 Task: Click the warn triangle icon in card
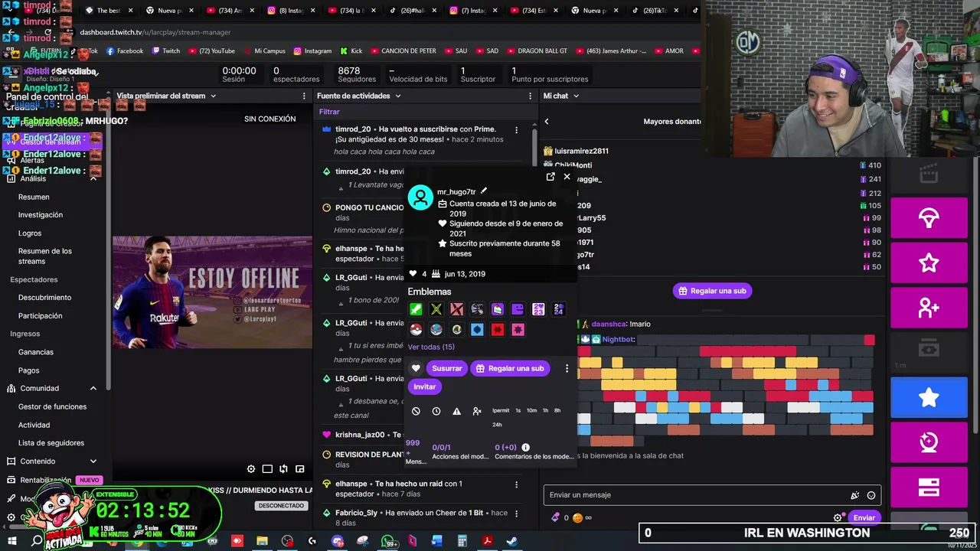[456, 411]
